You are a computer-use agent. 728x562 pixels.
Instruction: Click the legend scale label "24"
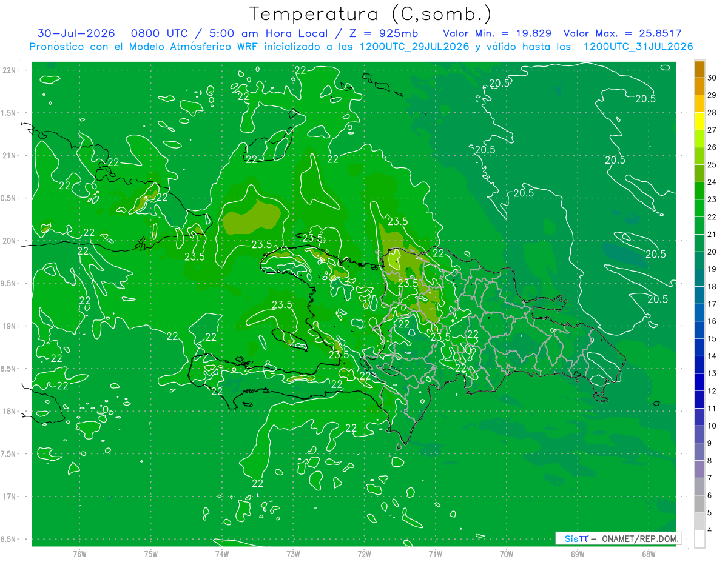712,182
